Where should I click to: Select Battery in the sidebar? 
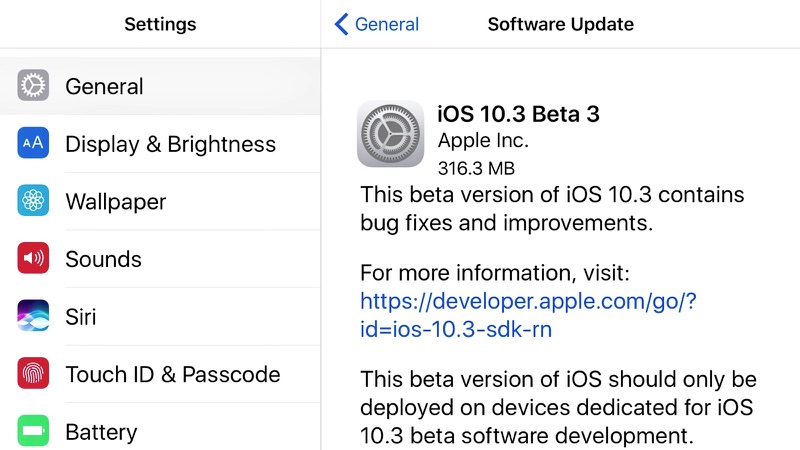tap(100, 432)
